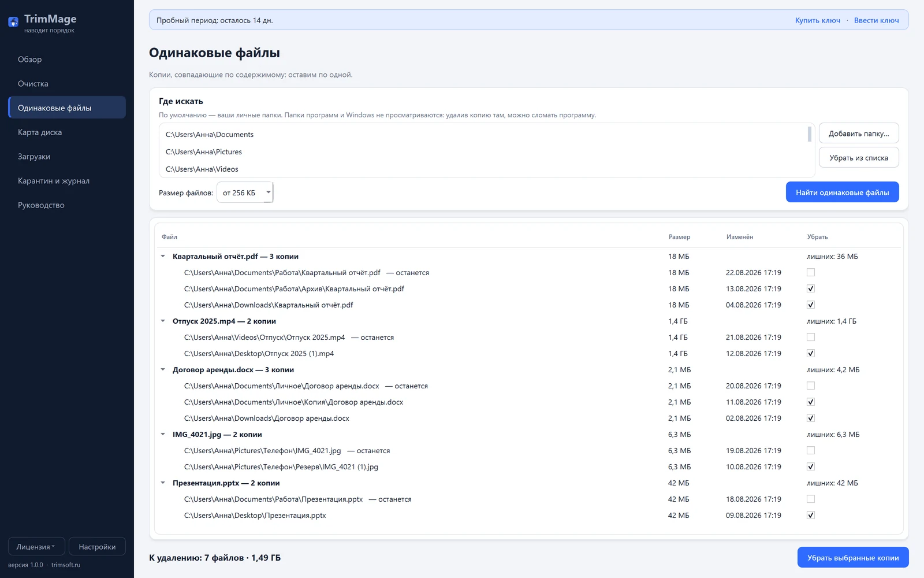Image resolution: width=924 pixels, height=578 pixels.
Task: Uncheck Desktop\Презентация.pptx checkbox
Action: point(811,515)
